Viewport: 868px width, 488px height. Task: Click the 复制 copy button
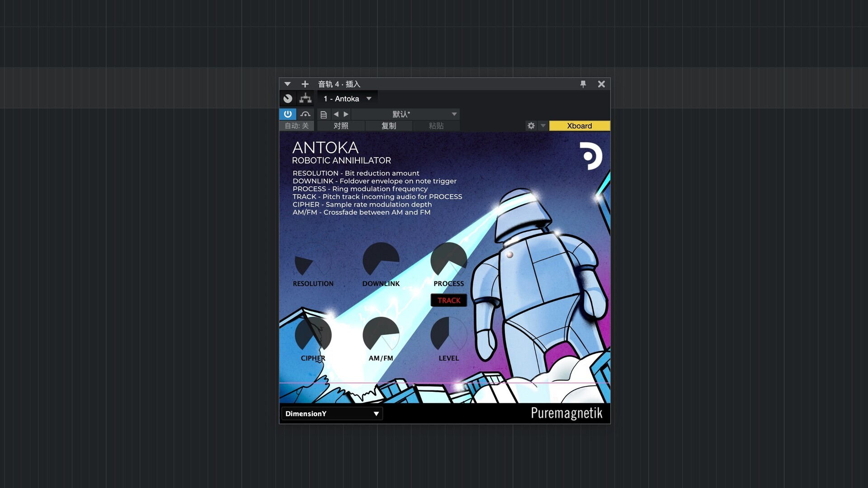389,126
